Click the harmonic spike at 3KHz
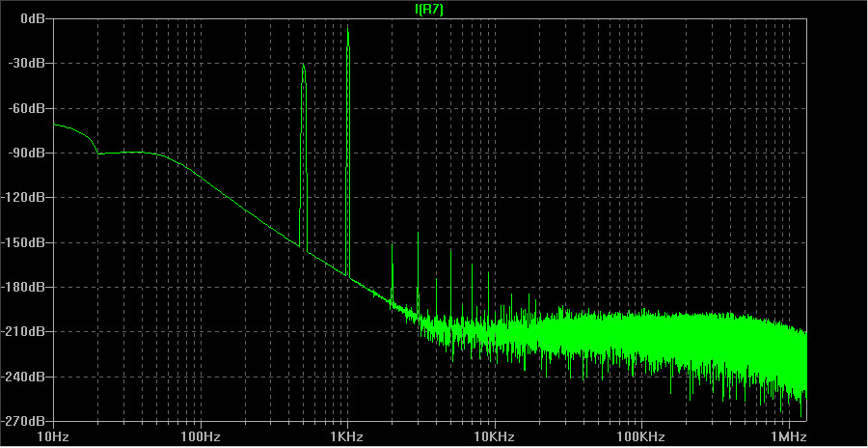Screen dimensions: 868x448 418,234
